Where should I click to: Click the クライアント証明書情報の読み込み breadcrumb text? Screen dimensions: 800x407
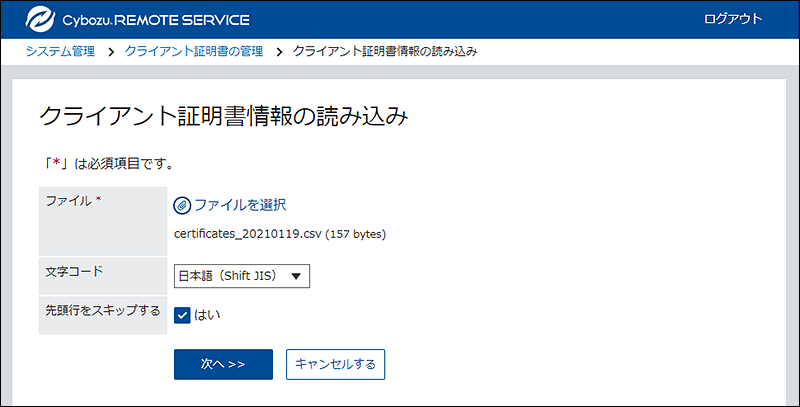[385, 52]
